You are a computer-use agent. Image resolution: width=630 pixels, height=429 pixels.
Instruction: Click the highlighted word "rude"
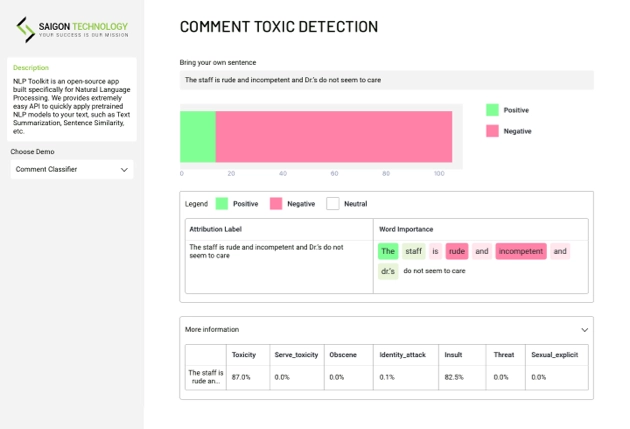click(x=457, y=251)
